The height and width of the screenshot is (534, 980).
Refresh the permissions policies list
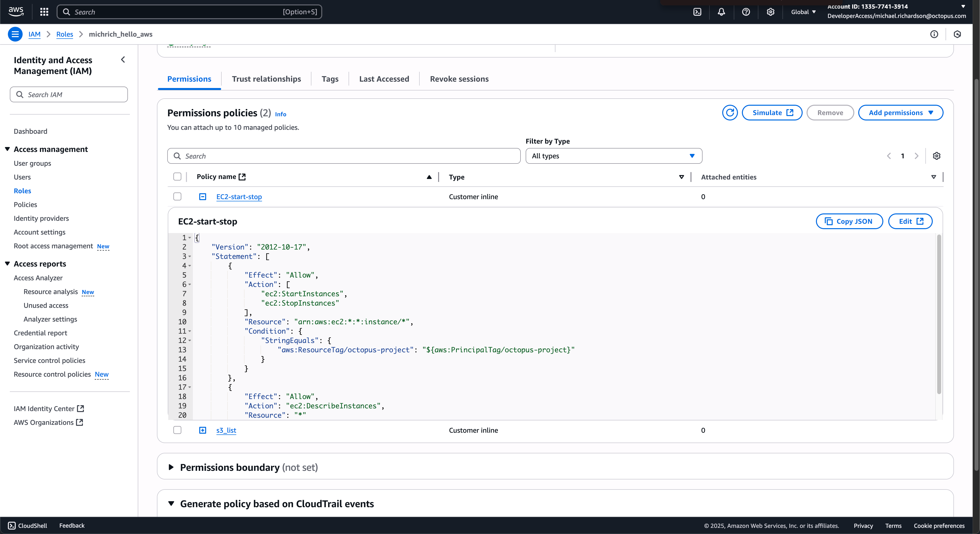(x=730, y=113)
